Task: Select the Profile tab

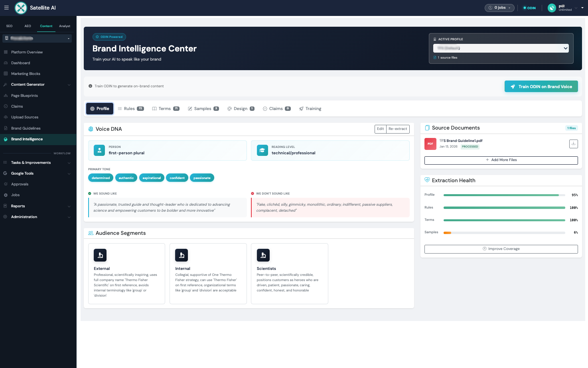Action: click(x=100, y=108)
